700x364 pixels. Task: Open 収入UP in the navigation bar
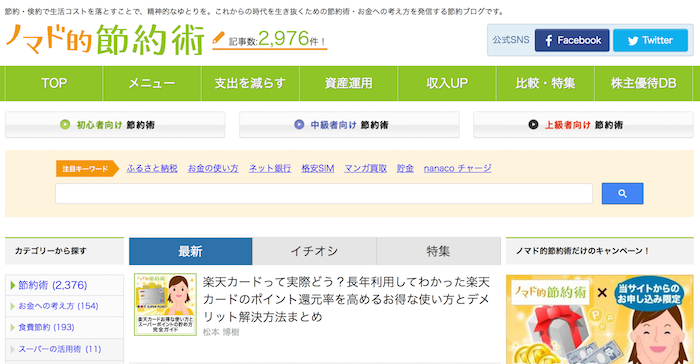(x=447, y=83)
